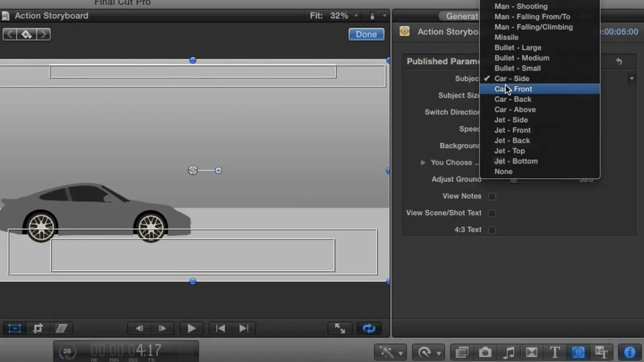
Task: Toggle loop playback button
Action: [x=369, y=328]
